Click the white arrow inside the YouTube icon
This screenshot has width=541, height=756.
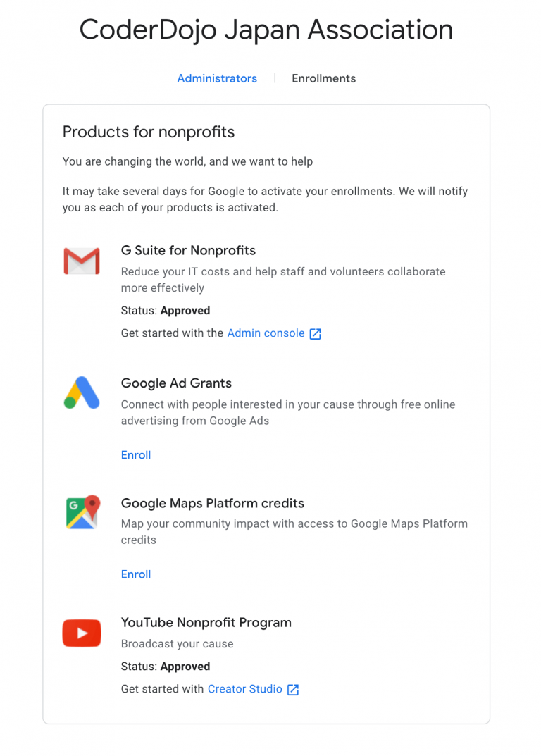(x=82, y=633)
